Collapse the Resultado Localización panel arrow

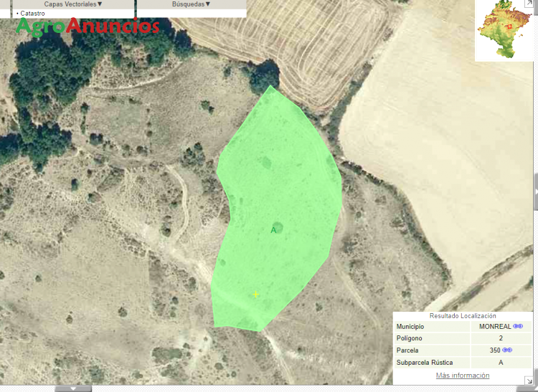point(529,380)
